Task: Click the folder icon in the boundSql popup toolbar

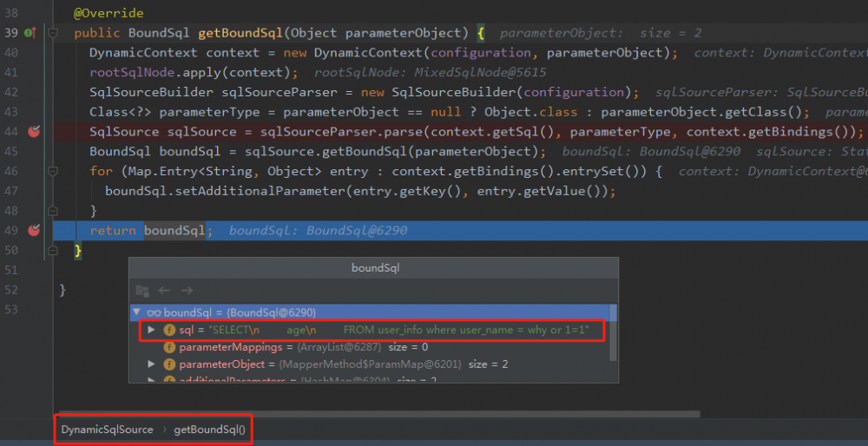Action: pos(142,291)
